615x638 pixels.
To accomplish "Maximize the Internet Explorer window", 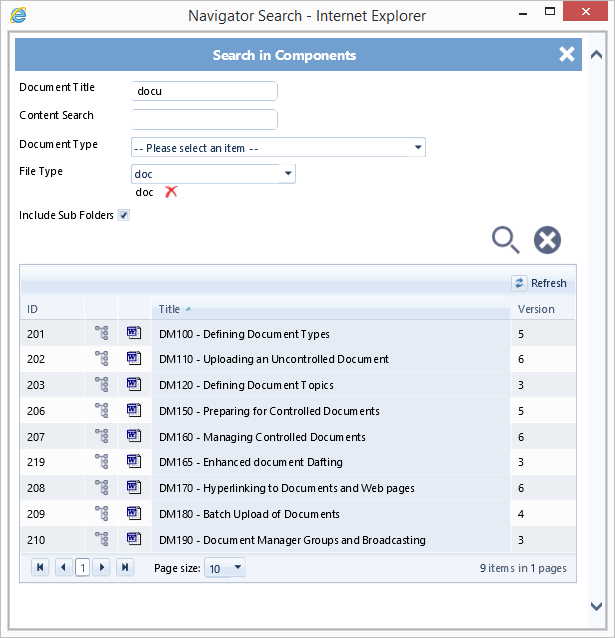I will (549, 11).
